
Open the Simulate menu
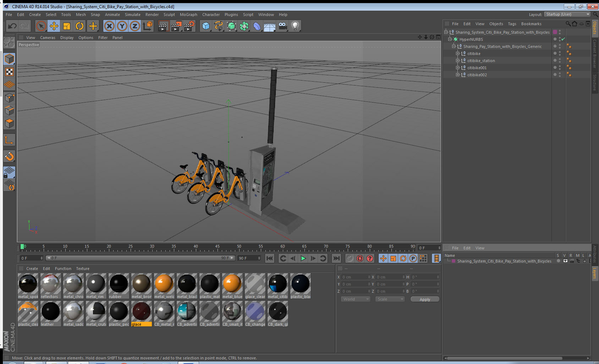pos(133,15)
